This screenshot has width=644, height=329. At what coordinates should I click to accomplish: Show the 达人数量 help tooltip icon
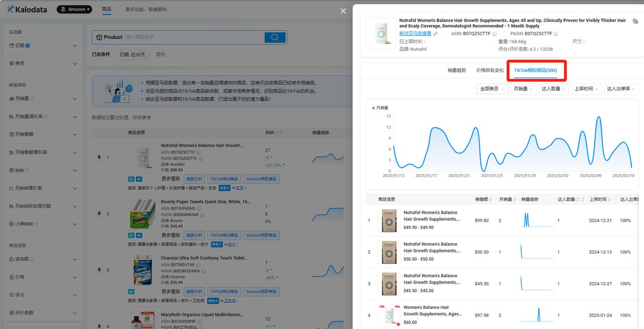(x=578, y=200)
